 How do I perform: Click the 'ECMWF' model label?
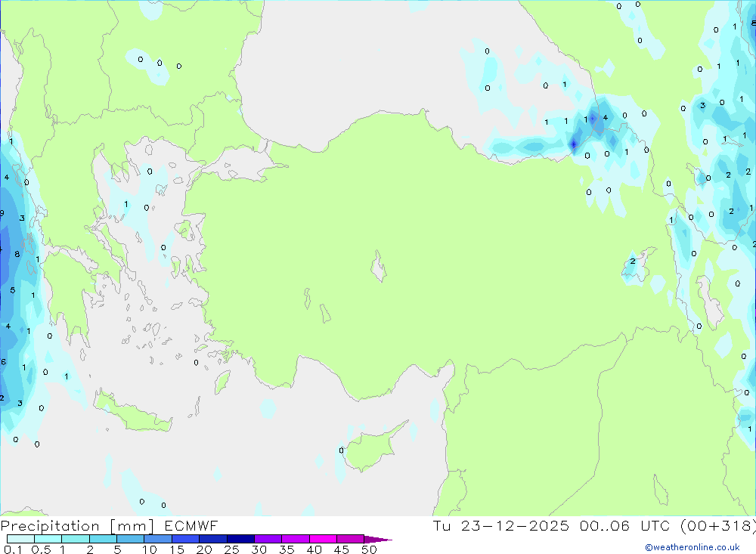tap(191, 526)
